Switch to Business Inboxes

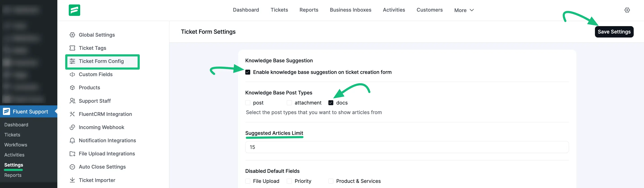tap(351, 10)
